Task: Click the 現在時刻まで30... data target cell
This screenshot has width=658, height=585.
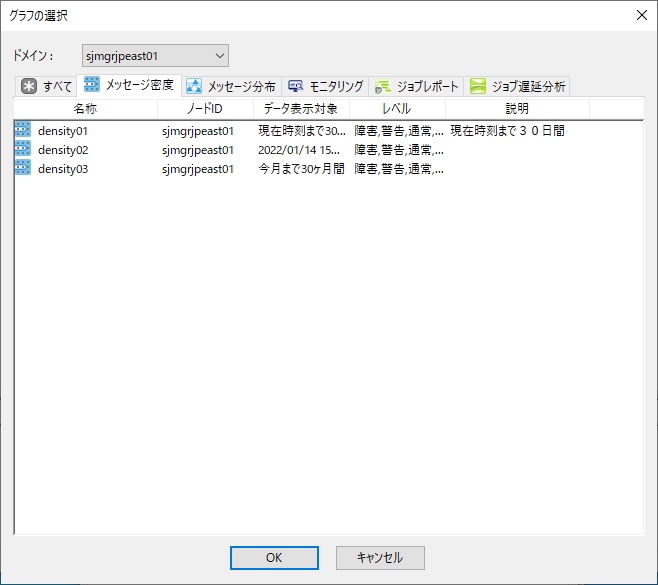Action: [x=302, y=131]
